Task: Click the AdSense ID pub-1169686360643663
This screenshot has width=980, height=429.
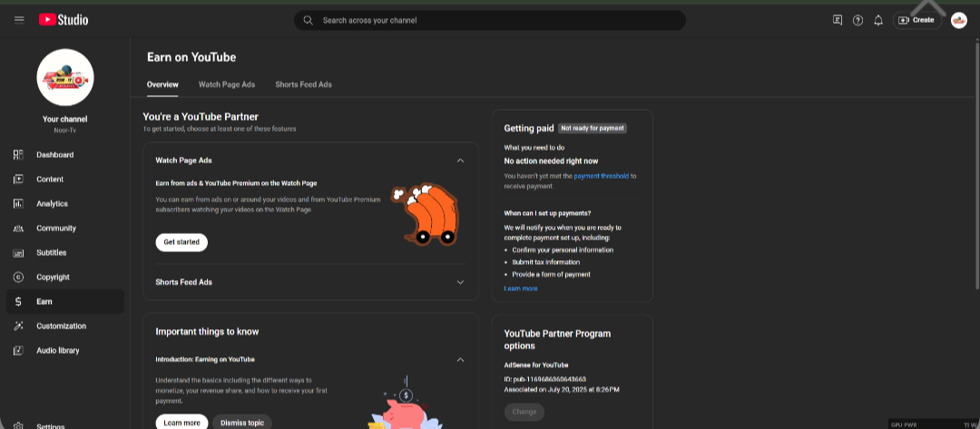Action: coord(545,379)
